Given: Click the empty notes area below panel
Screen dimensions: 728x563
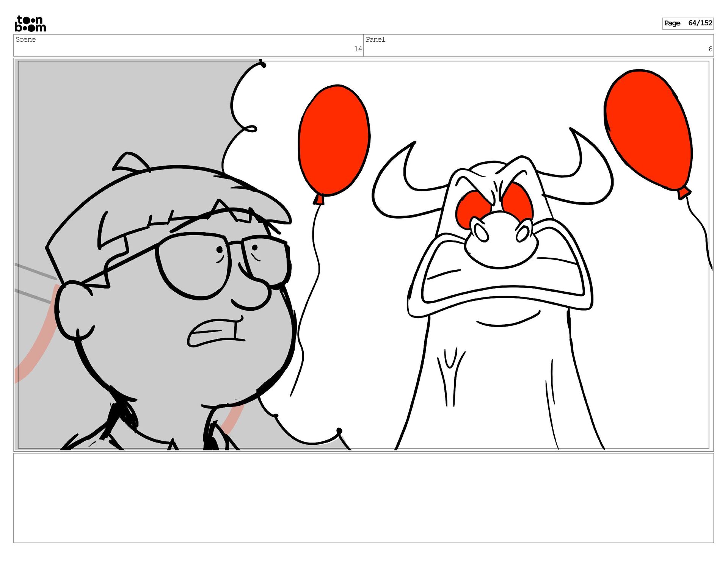Looking at the screenshot, I should (x=363, y=497).
